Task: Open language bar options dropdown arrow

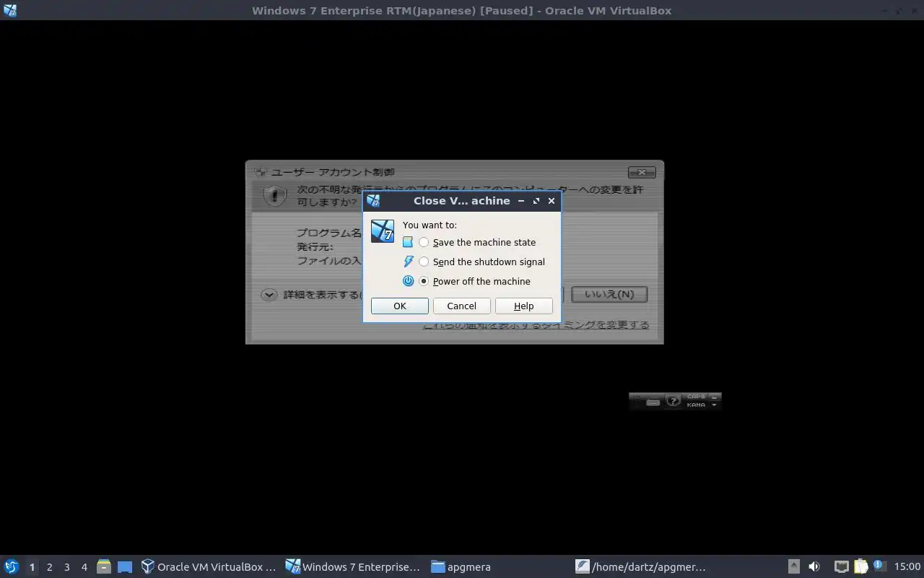Action: point(715,405)
